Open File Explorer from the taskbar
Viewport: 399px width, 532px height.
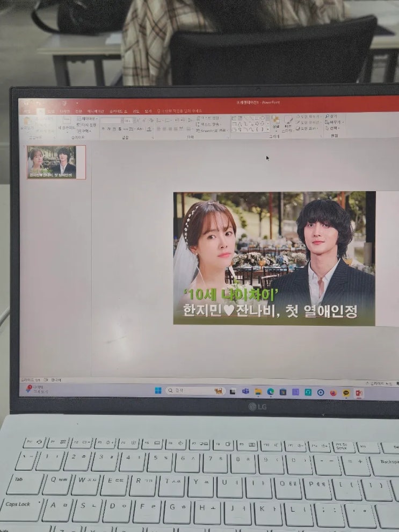coord(258,392)
